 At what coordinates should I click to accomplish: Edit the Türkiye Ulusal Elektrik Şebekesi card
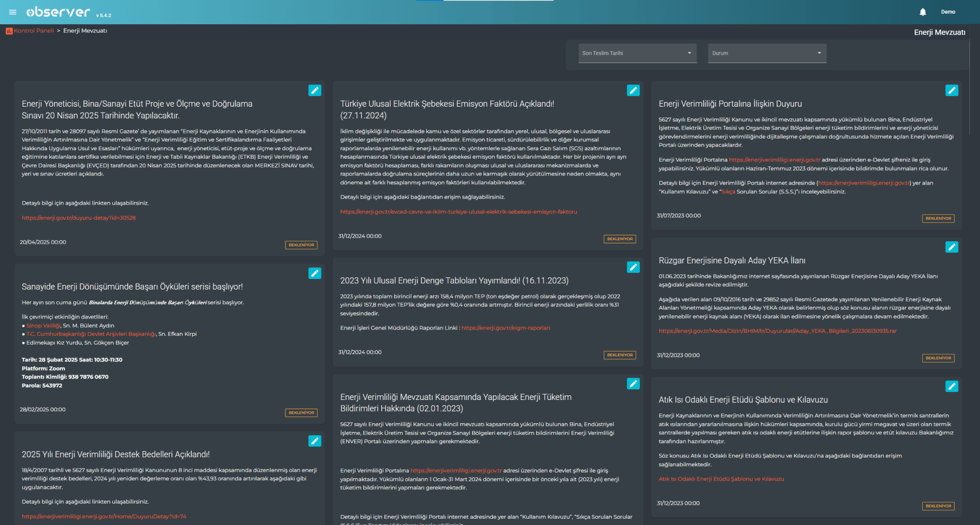(x=633, y=90)
